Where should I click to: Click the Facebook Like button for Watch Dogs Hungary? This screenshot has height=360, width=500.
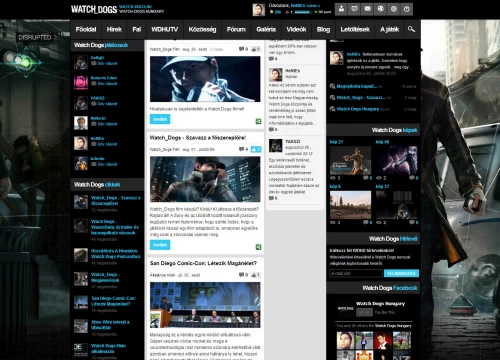click(x=364, y=312)
